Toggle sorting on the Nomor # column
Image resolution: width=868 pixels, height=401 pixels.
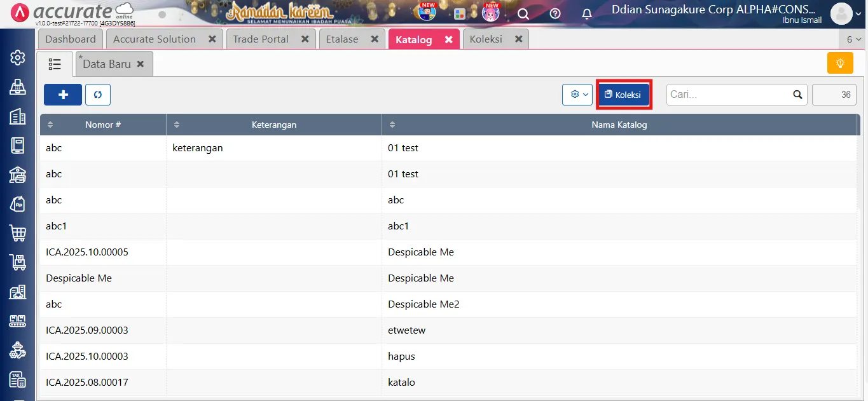pyautogui.click(x=50, y=125)
